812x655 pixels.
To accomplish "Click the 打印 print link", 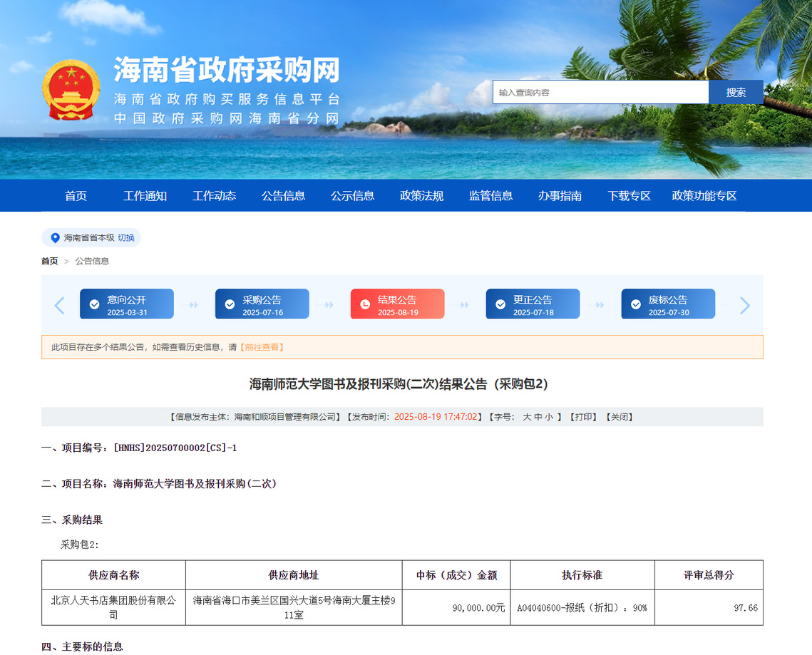I will click(582, 417).
